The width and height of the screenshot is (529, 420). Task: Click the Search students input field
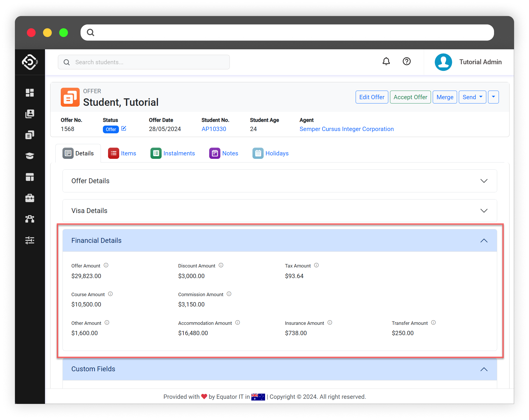(144, 62)
